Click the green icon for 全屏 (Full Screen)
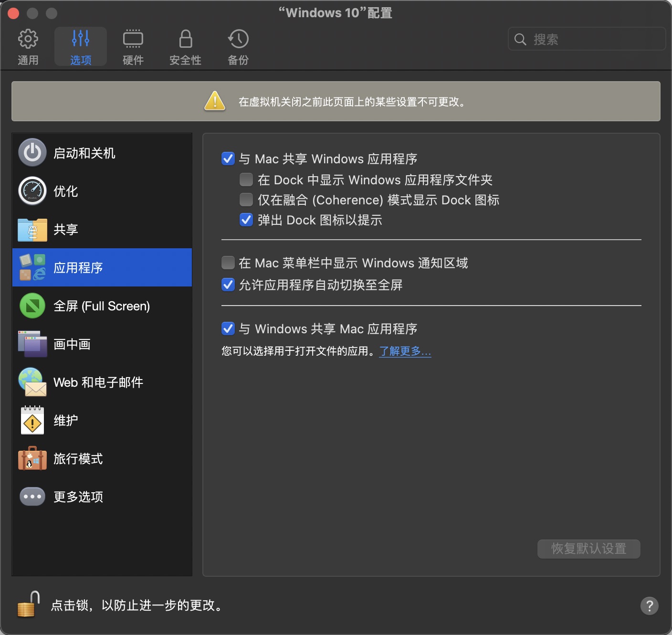The width and height of the screenshot is (672, 635). coord(32,306)
